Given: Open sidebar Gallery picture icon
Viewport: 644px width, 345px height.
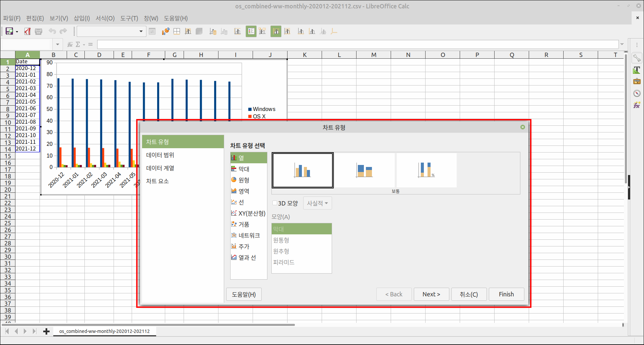Looking at the screenshot, I should pyautogui.click(x=637, y=81).
